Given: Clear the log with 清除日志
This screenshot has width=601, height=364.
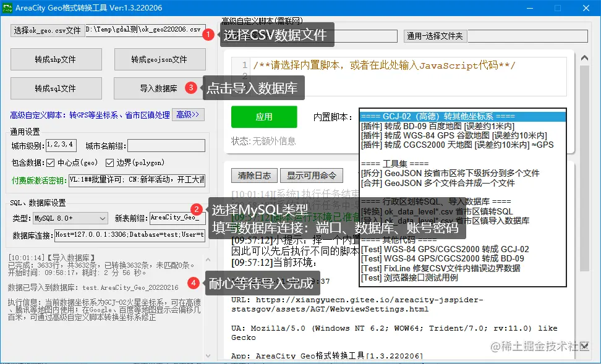Looking at the screenshot, I should [x=254, y=175].
